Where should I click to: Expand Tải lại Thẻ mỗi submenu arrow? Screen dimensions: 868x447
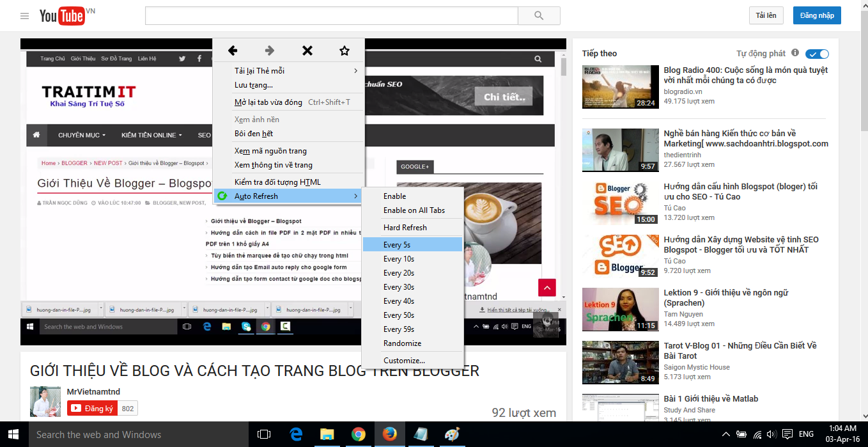pos(356,70)
